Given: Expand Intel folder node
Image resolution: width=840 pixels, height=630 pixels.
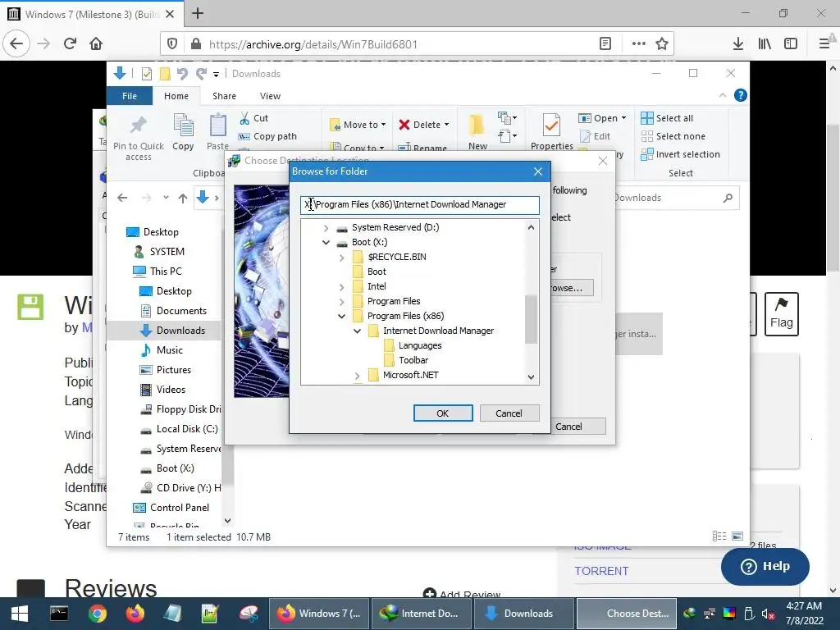Looking at the screenshot, I should pyautogui.click(x=342, y=286).
